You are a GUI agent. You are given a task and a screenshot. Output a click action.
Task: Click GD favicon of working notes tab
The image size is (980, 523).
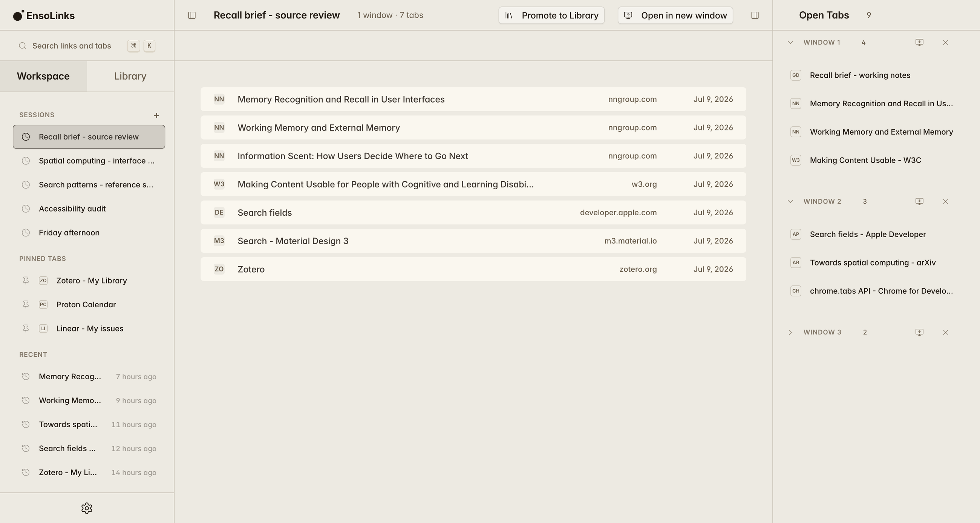796,75
